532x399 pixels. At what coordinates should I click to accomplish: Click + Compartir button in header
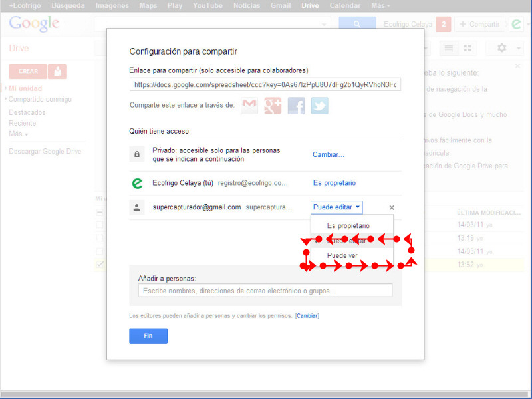click(x=479, y=24)
